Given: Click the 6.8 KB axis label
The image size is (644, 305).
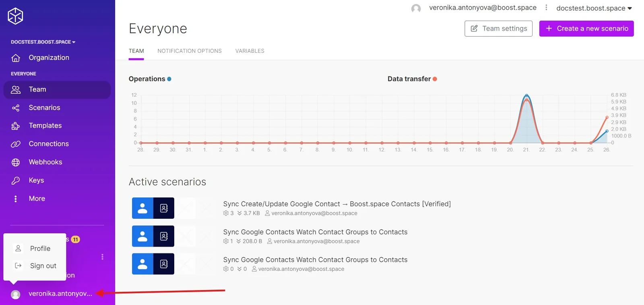Looking at the screenshot, I should pyautogui.click(x=619, y=95).
